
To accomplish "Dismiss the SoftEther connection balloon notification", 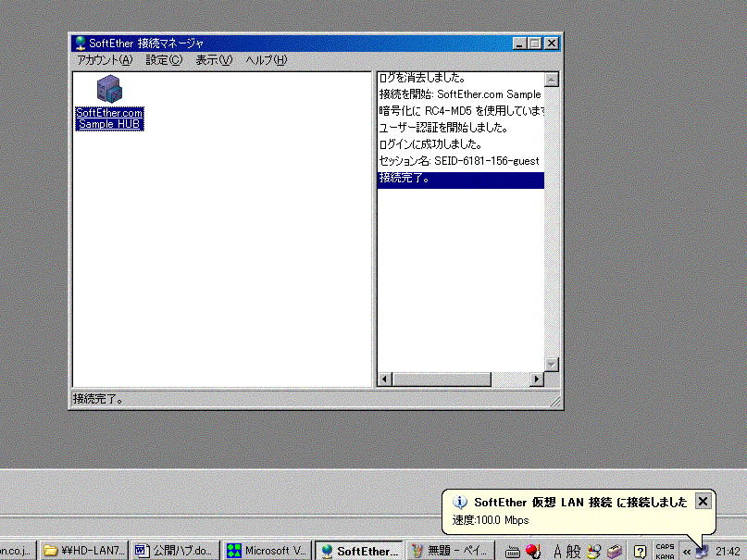I will coord(703,501).
